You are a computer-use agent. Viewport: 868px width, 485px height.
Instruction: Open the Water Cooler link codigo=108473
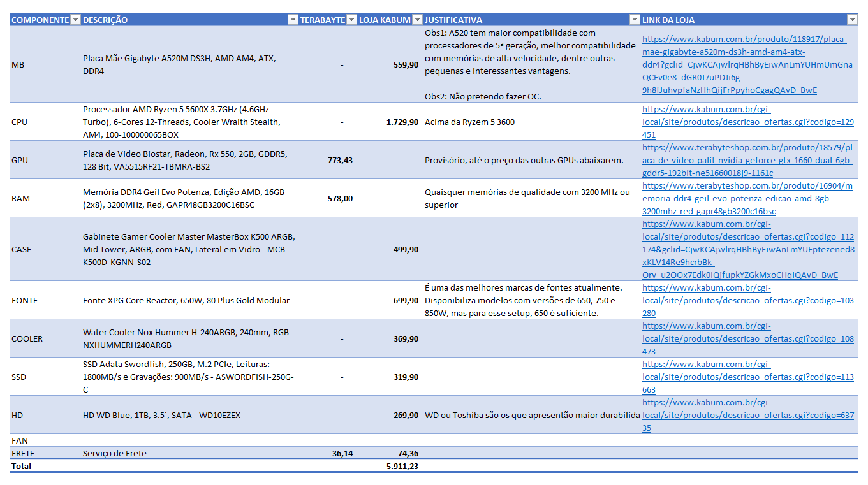pyautogui.click(x=748, y=338)
